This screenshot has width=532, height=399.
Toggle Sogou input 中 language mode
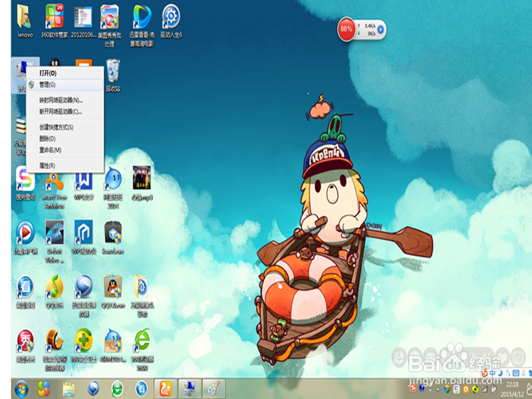pos(492,373)
